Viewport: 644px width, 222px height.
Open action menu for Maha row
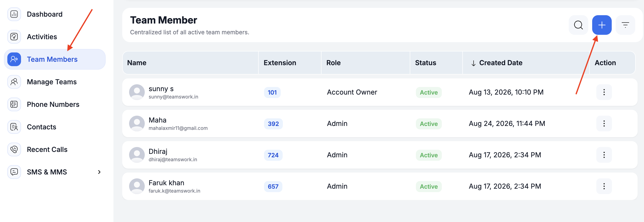click(x=604, y=123)
